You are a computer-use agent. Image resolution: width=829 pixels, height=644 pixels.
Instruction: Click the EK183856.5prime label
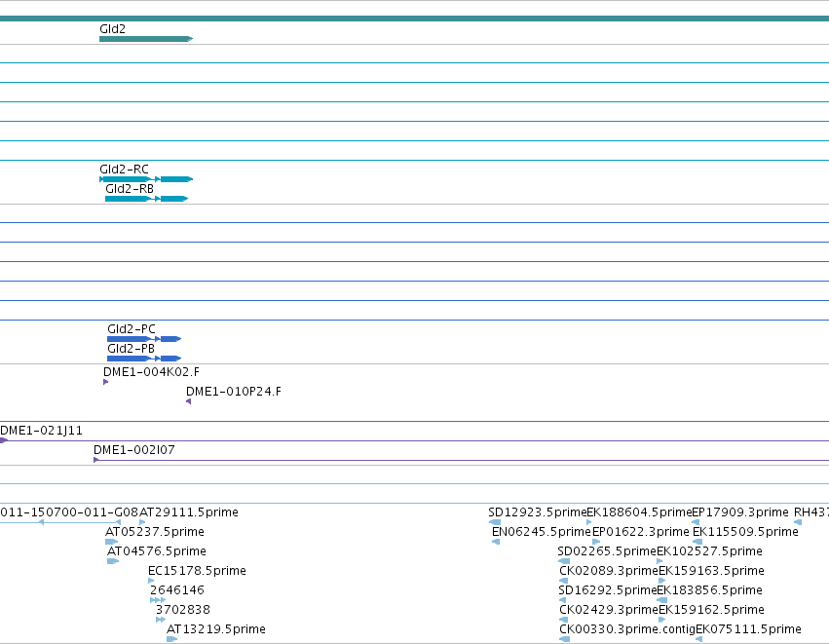[709, 590]
